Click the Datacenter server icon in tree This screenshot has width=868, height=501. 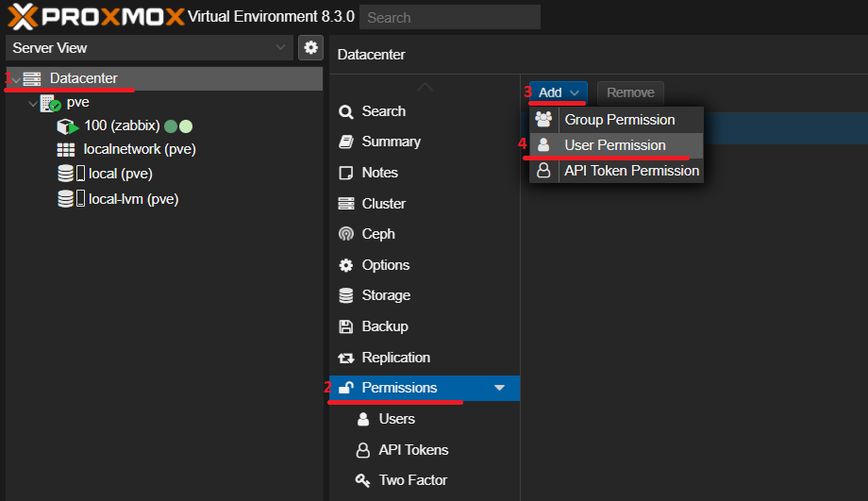pyautogui.click(x=32, y=78)
